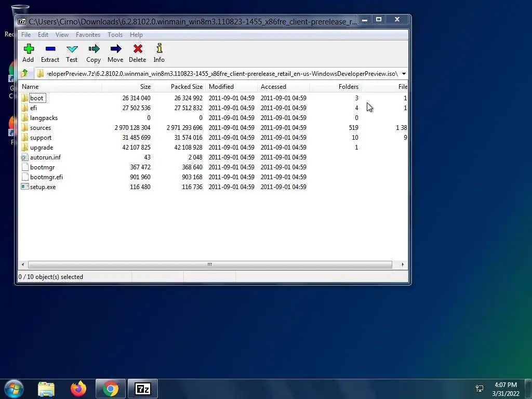532x399 pixels.
Task: Click the taskbar clock showing 4:07 PM
Action: click(506, 389)
